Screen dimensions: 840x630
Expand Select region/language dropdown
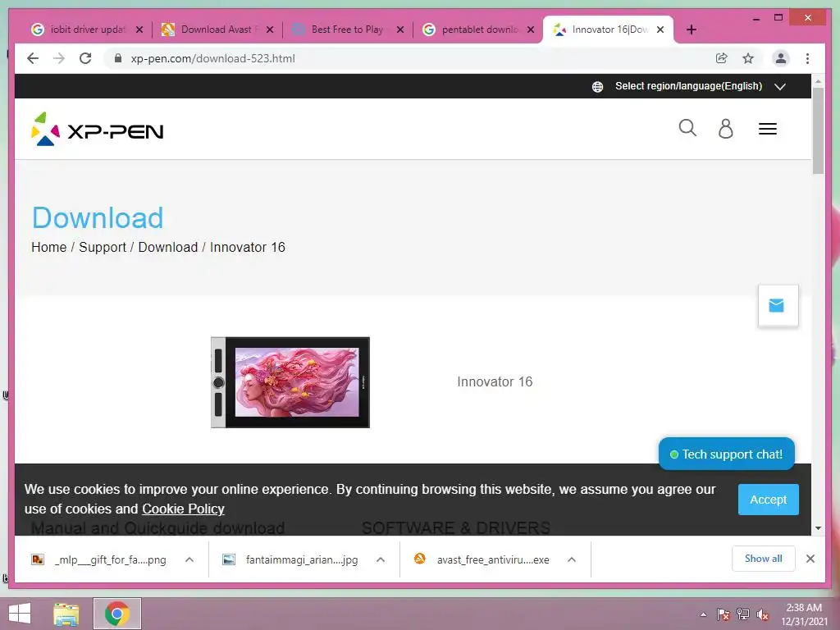click(780, 86)
